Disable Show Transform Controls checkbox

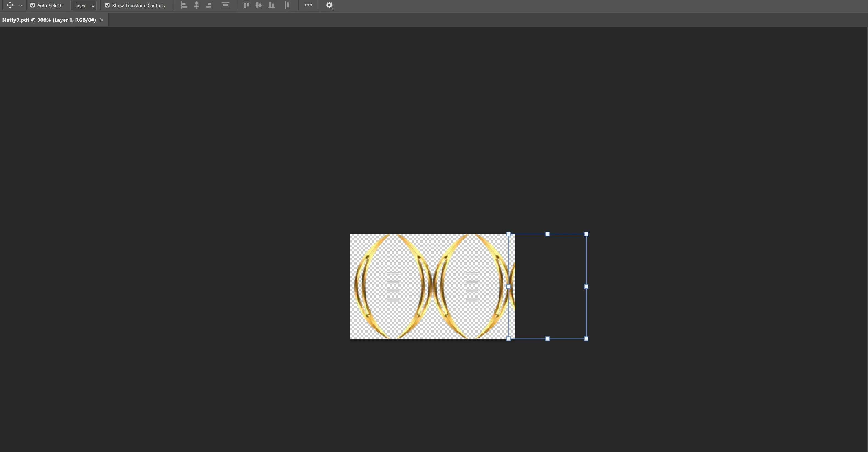[108, 6]
